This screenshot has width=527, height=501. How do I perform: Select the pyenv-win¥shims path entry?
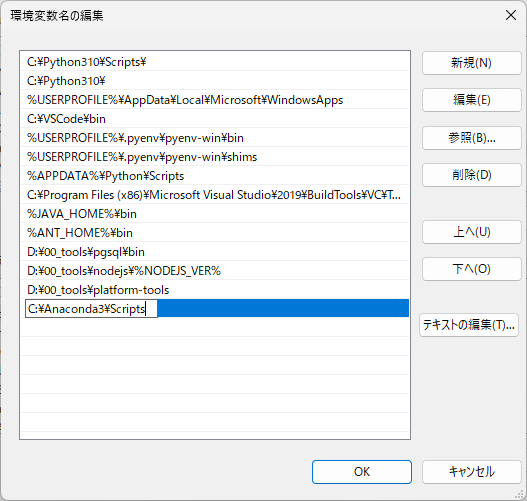(215, 157)
